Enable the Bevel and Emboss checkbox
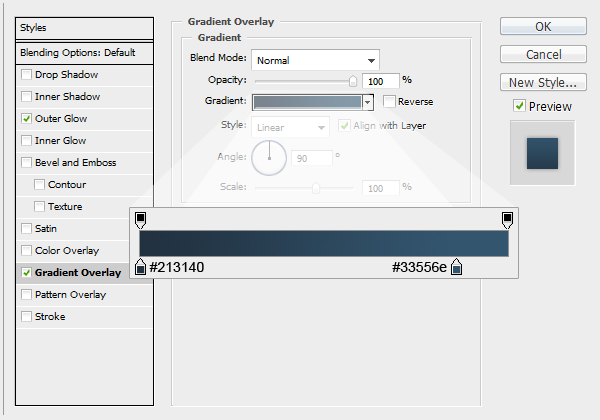The width and height of the screenshot is (600, 420). point(26,163)
